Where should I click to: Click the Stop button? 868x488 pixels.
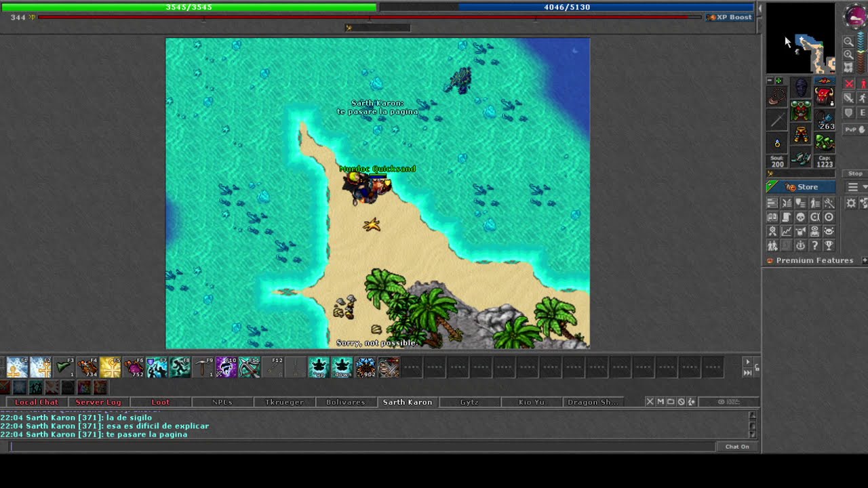coord(855,174)
